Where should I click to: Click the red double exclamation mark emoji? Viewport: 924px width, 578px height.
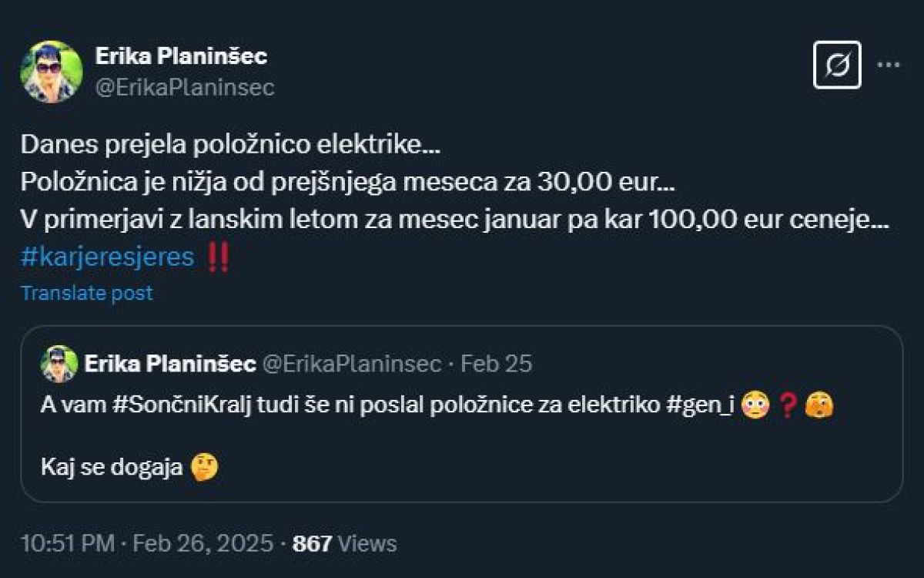pos(219,257)
